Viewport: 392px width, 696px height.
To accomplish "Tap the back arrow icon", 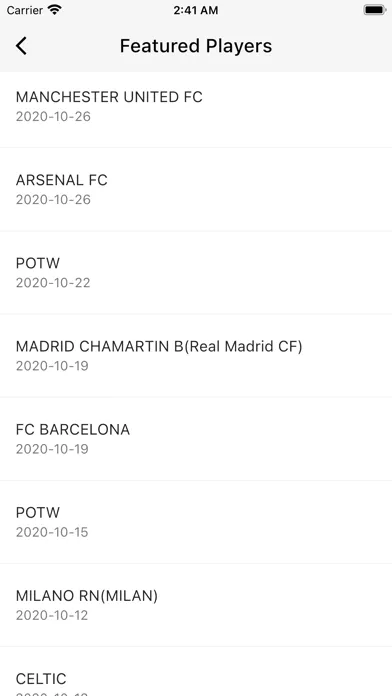I will [x=21, y=46].
